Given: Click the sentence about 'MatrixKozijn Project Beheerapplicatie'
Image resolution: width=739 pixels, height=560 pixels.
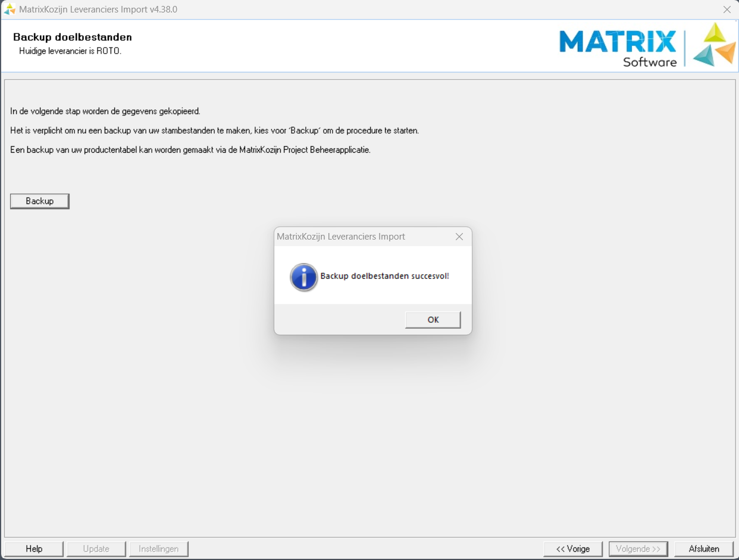Looking at the screenshot, I should pyautogui.click(x=190, y=150).
